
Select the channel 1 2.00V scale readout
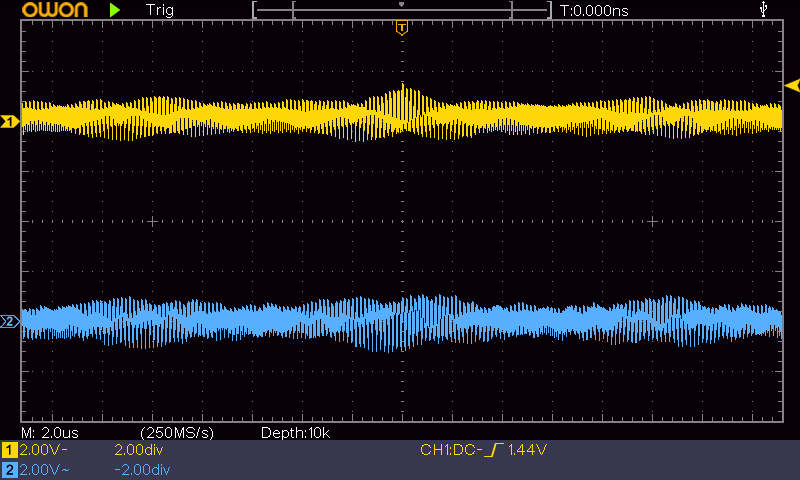40,451
